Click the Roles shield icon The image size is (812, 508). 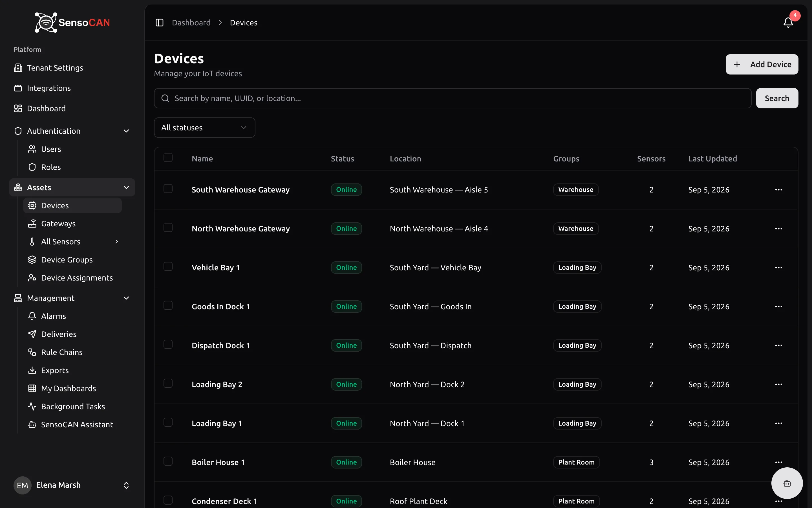click(x=32, y=167)
